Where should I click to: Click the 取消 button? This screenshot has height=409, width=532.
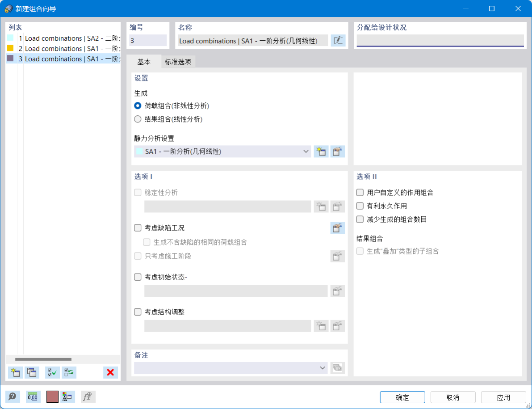pyautogui.click(x=452, y=397)
